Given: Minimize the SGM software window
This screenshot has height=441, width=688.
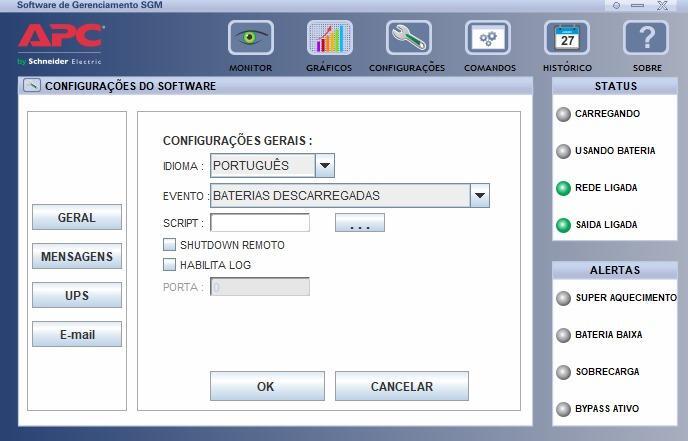Looking at the screenshot, I should click(x=638, y=6).
